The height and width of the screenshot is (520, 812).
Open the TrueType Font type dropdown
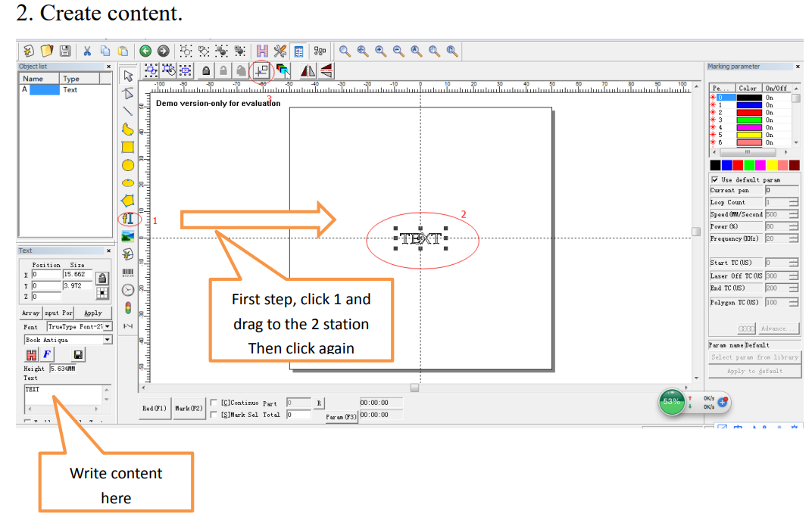click(x=108, y=327)
